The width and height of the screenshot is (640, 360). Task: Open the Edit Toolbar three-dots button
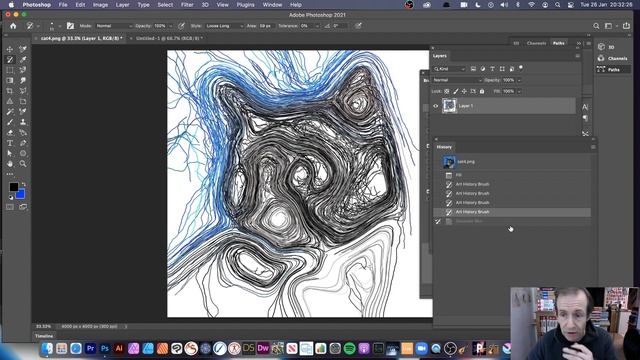pos(10,174)
